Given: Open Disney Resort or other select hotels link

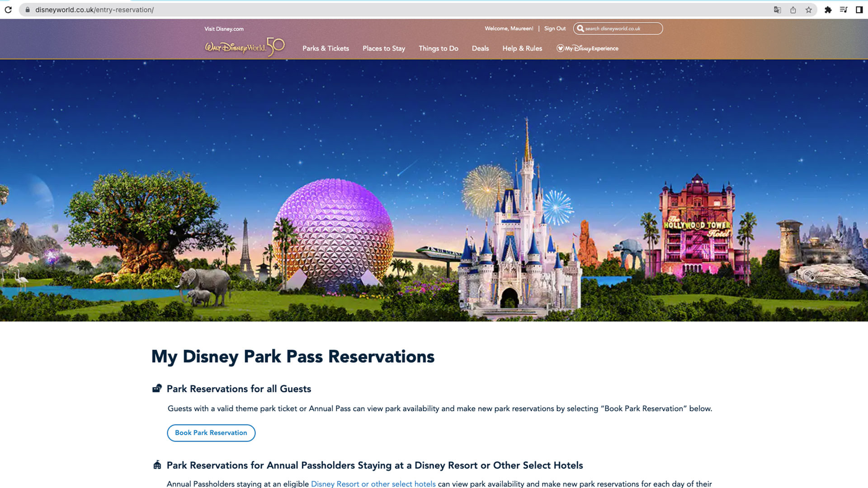Looking at the screenshot, I should pyautogui.click(x=373, y=483).
